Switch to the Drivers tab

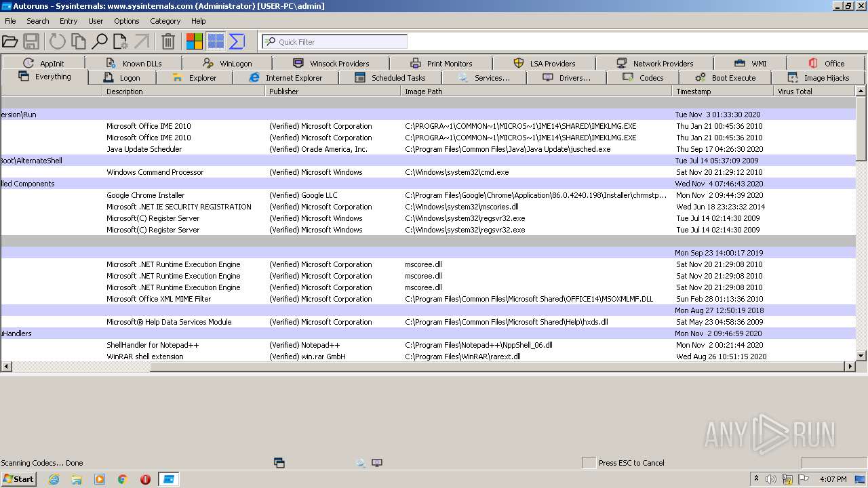(566, 78)
